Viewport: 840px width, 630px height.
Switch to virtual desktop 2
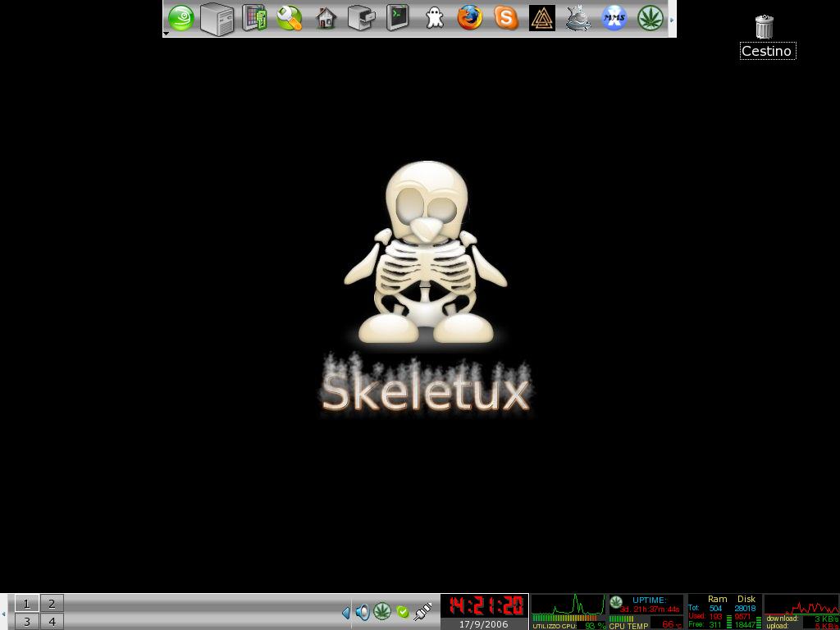(x=52, y=603)
